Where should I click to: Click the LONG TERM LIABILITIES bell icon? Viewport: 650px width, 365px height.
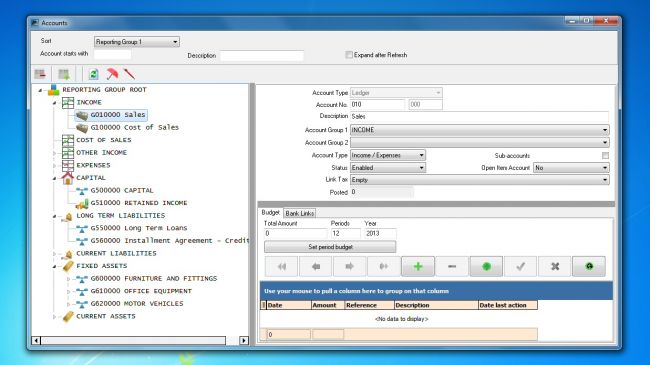pos(68,216)
